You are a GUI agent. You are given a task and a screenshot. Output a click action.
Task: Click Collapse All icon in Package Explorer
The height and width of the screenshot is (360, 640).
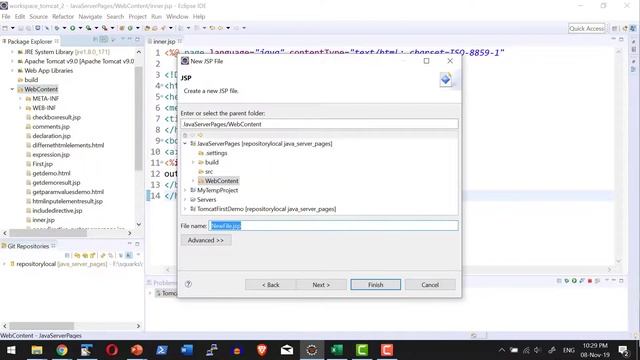(95, 40)
